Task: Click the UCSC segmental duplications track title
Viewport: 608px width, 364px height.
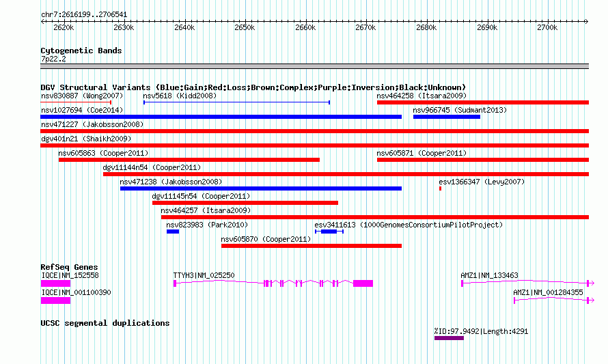Action: point(105,323)
